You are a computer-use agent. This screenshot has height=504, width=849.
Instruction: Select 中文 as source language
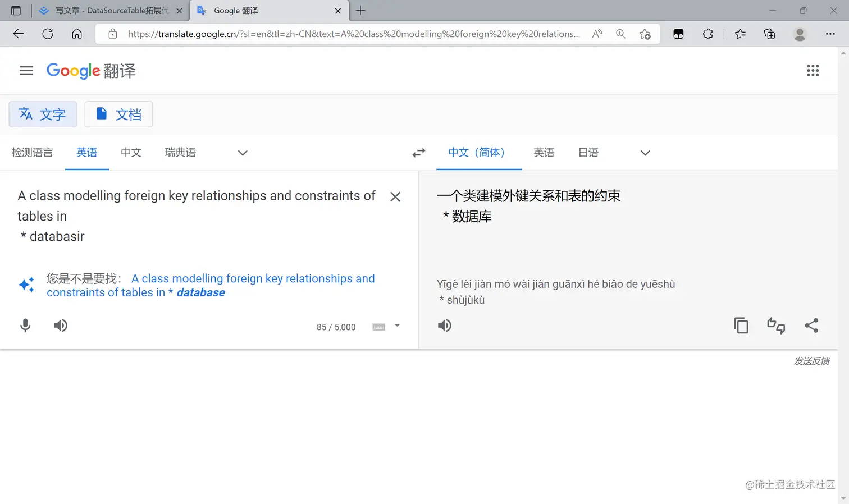(131, 153)
